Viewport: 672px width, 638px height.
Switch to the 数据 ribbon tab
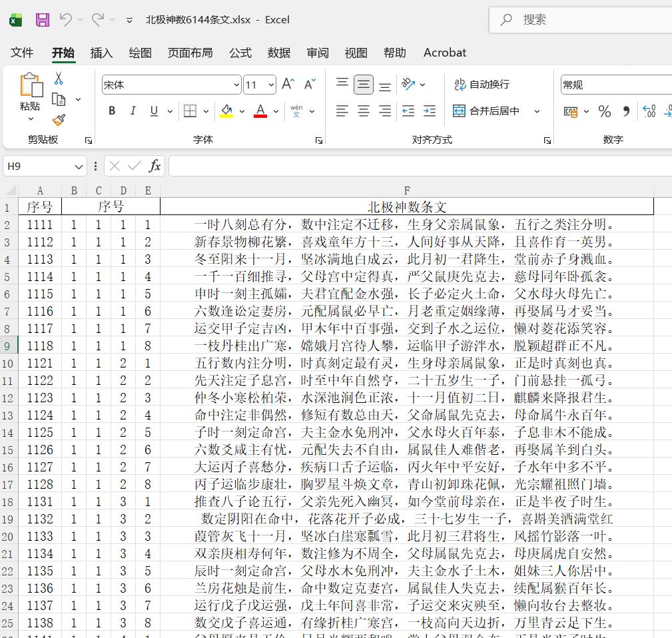279,53
